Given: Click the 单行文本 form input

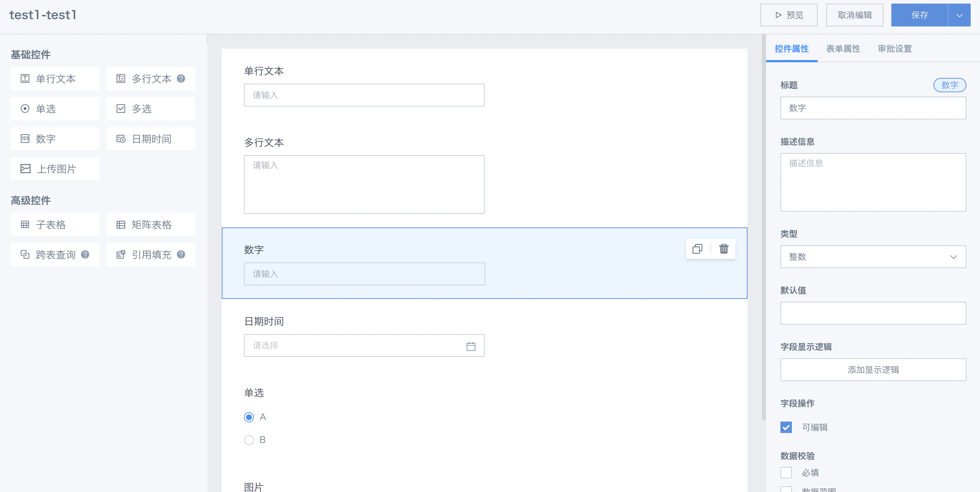Looking at the screenshot, I should coord(364,95).
